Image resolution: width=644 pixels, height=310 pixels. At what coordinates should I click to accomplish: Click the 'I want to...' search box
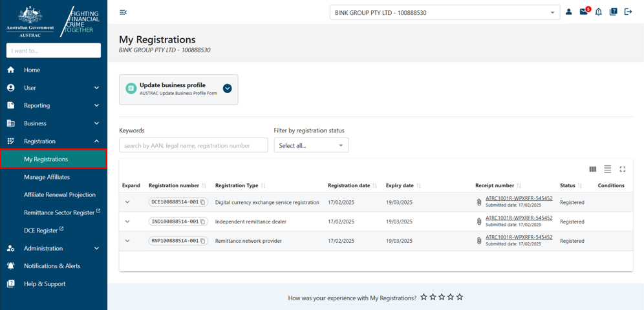54,51
